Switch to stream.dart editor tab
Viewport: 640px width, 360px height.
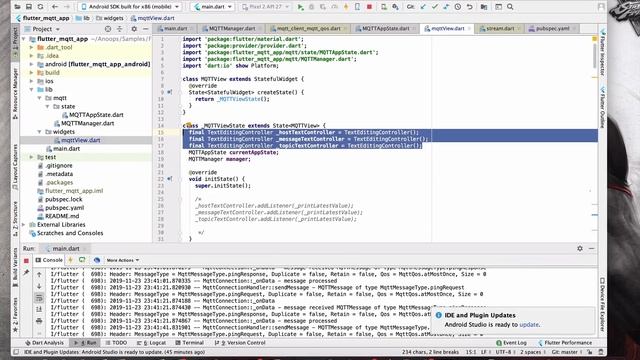point(500,29)
